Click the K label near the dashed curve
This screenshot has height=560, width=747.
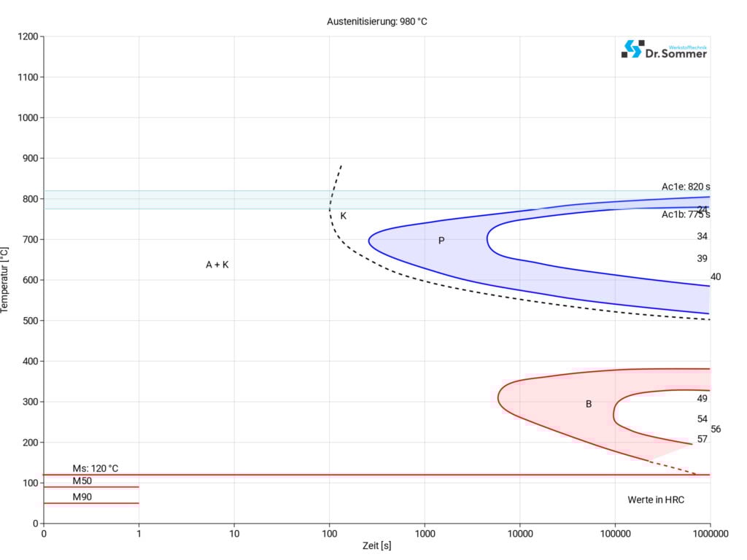pos(343,216)
